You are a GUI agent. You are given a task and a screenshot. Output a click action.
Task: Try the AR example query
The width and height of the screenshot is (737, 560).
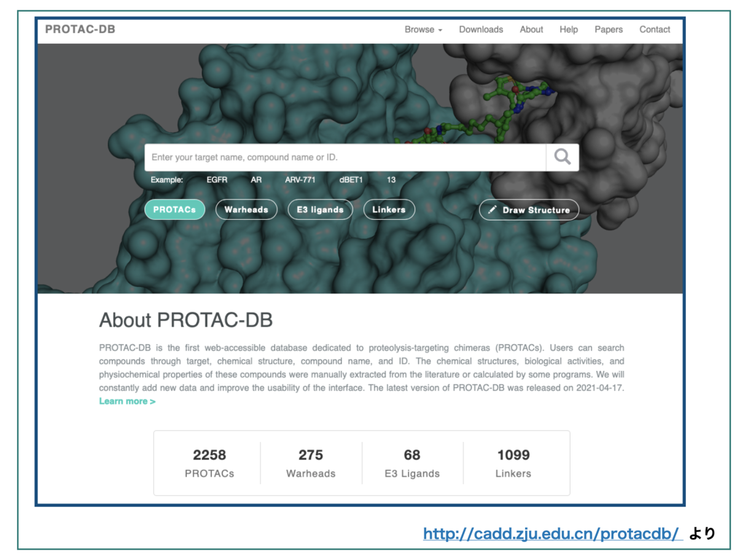coord(256,180)
